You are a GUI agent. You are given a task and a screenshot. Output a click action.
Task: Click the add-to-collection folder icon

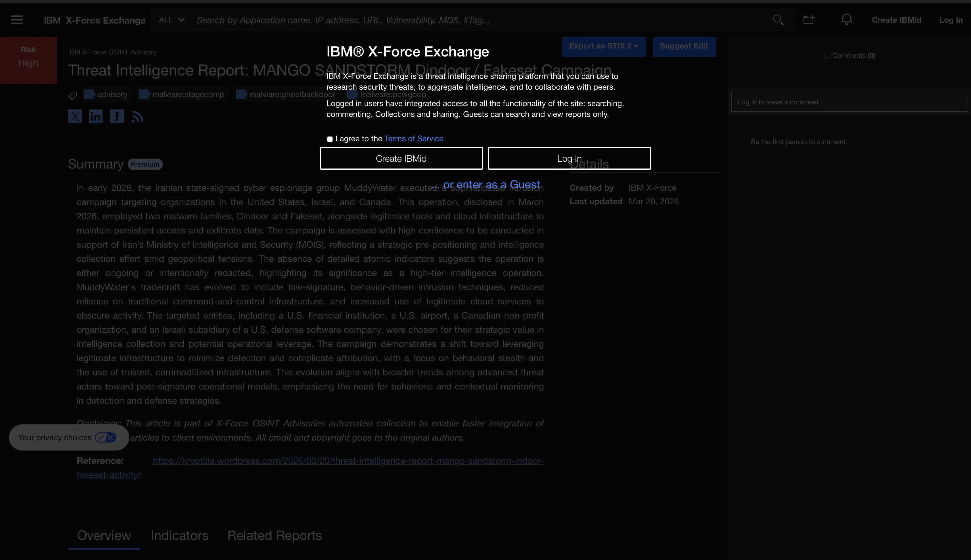(809, 20)
